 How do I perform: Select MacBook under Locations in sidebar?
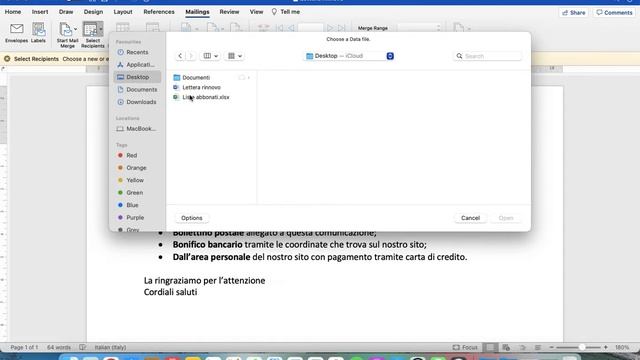tap(138, 129)
